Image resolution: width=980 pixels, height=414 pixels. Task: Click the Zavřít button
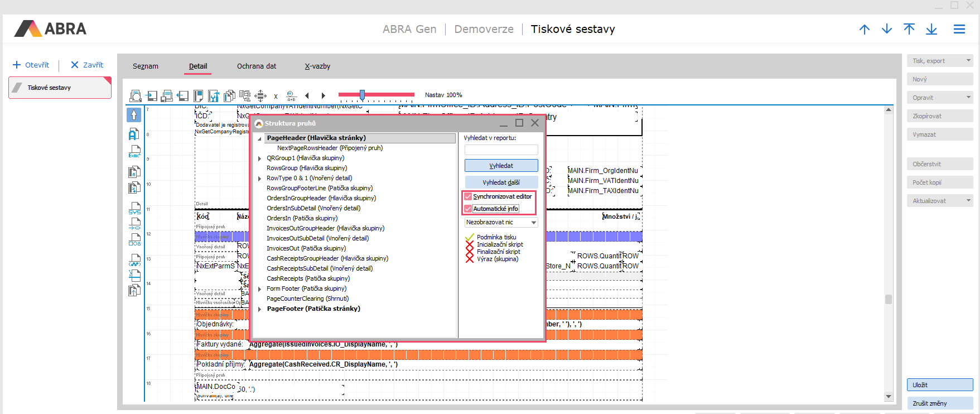87,65
